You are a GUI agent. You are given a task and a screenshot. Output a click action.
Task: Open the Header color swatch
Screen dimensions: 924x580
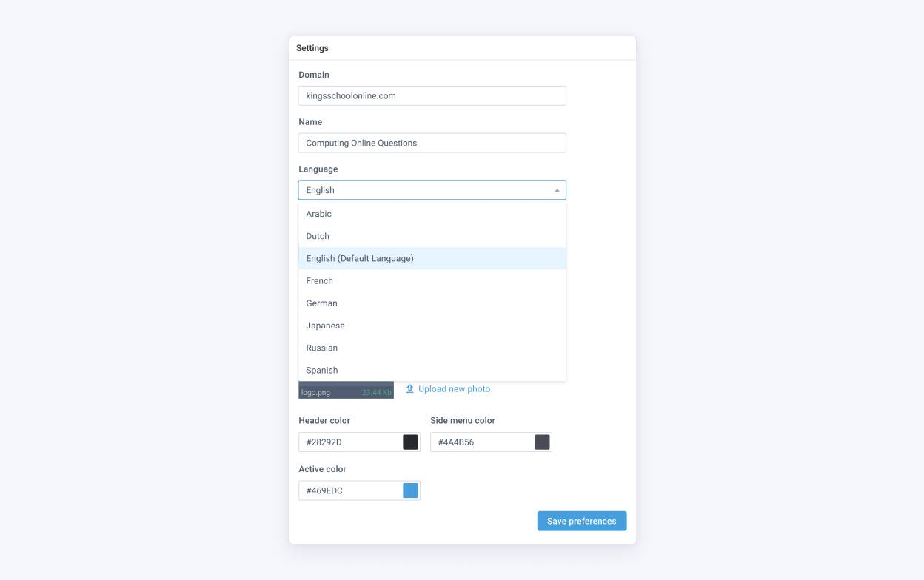tap(410, 442)
